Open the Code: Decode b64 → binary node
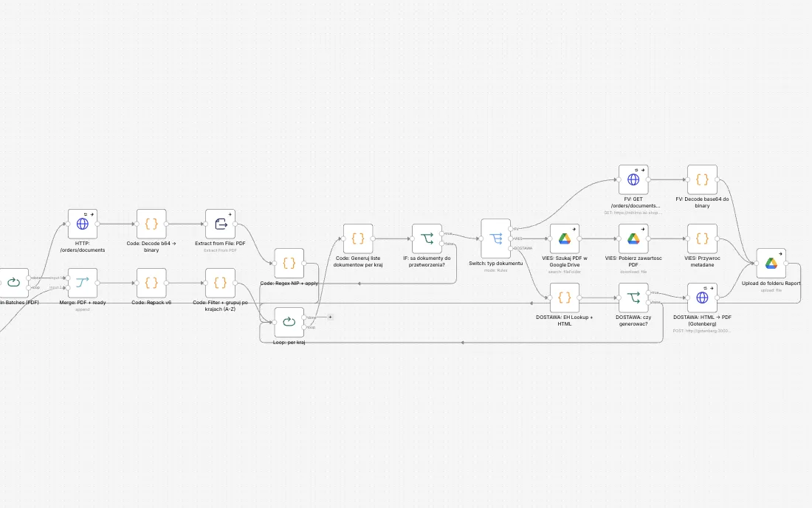The image size is (812, 508). click(x=151, y=224)
